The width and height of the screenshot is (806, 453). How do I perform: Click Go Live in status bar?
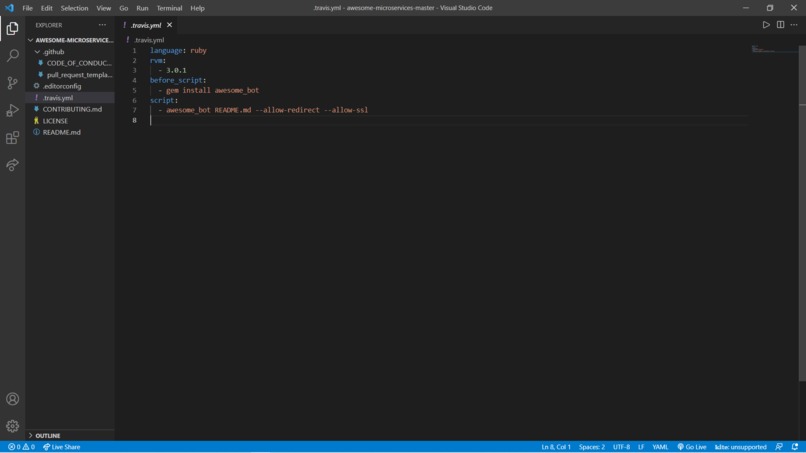(692, 447)
